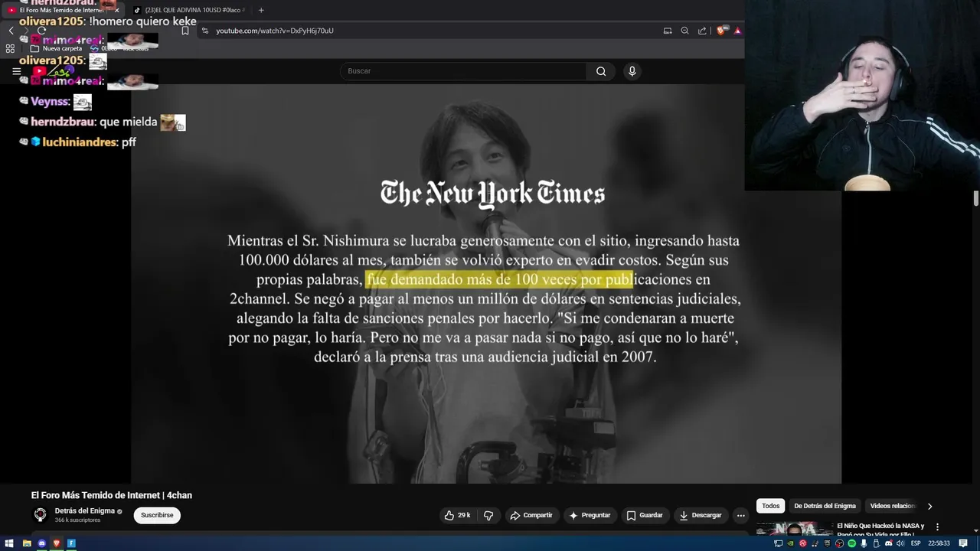
Task: Click the video title 'El Foro Más Temido de Internet | 4chan'
Action: click(x=112, y=495)
